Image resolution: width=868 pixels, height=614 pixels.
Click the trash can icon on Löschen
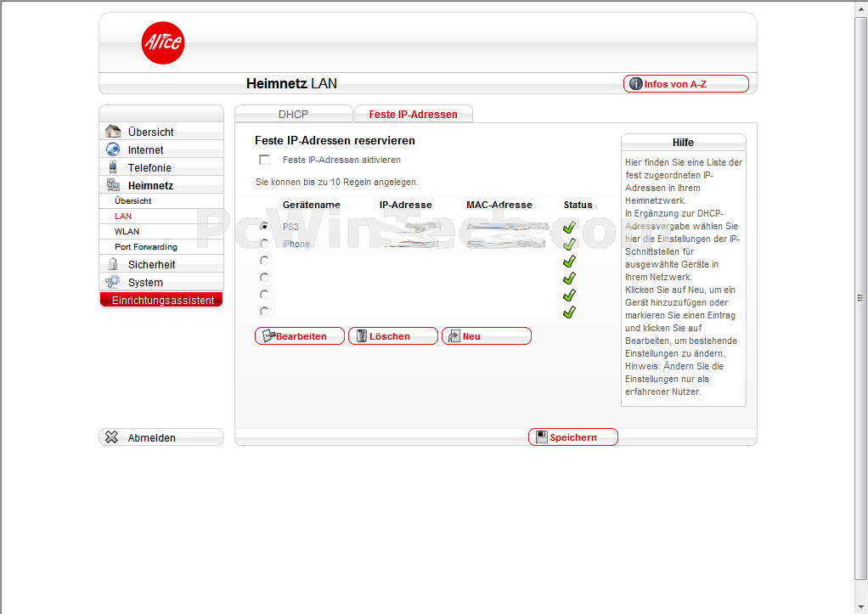362,336
